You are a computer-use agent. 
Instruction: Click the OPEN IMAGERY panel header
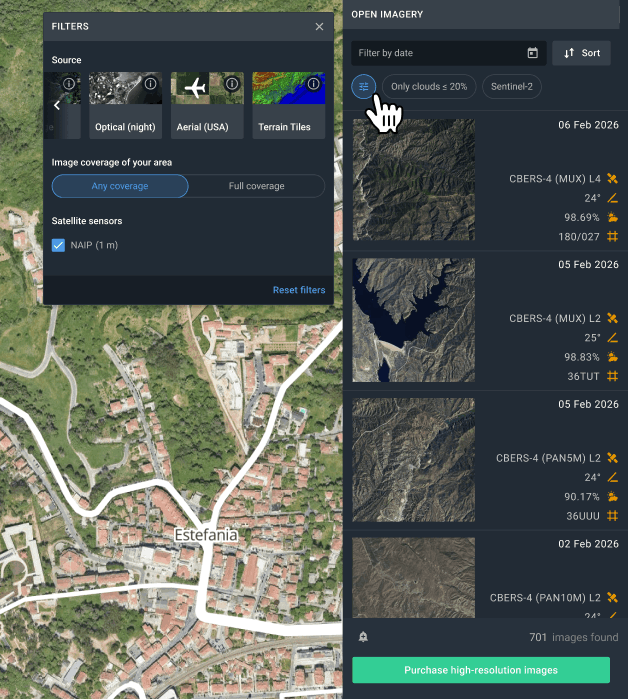click(481, 14)
